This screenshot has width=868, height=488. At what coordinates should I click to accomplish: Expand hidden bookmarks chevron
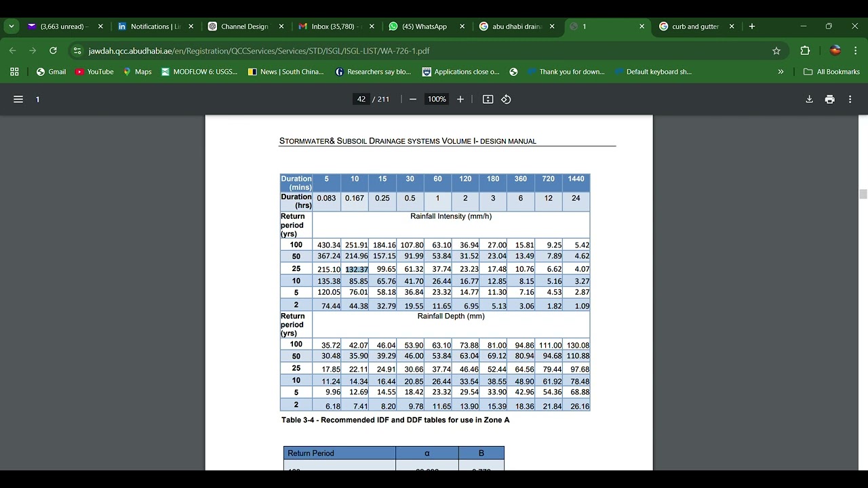(781, 72)
